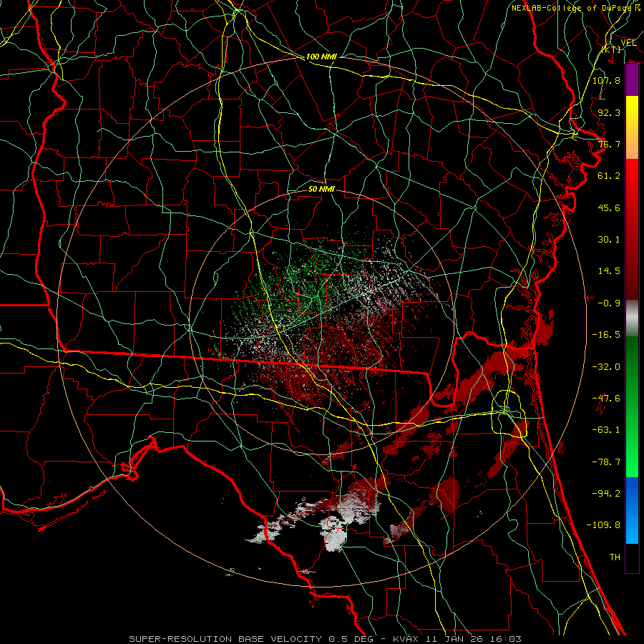Click the -16.5 legend value

(x=606, y=335)
